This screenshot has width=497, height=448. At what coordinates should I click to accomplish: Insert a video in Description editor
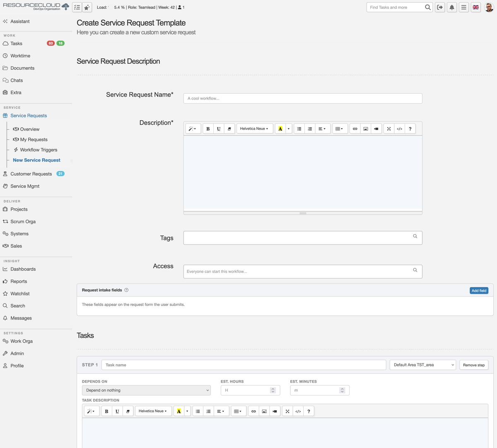click(x=376, y=129)
